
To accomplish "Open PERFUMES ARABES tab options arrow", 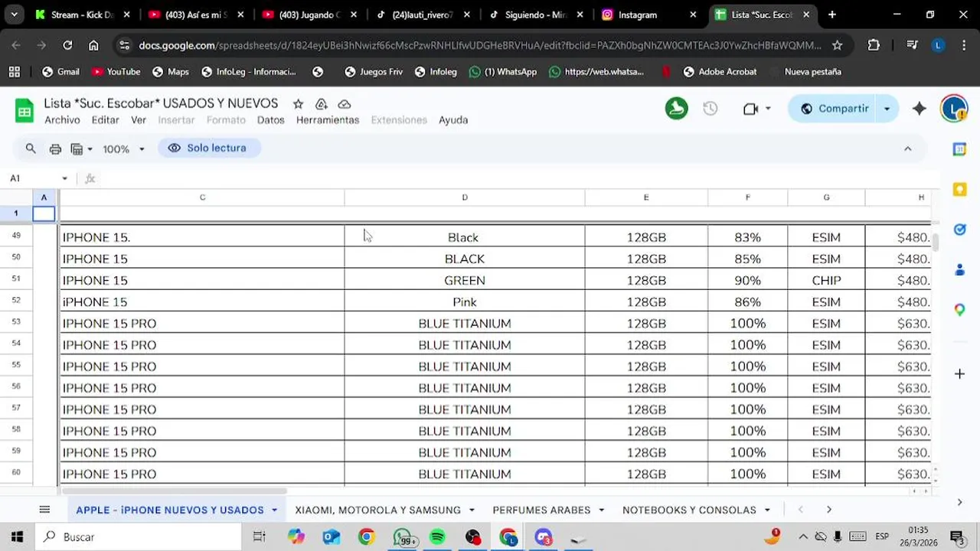I will 602,510.
